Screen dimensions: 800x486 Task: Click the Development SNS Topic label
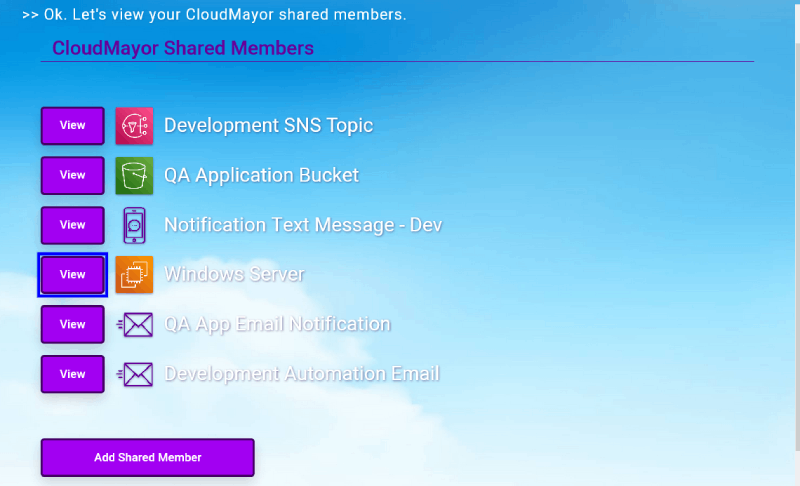tap(268, 125)
